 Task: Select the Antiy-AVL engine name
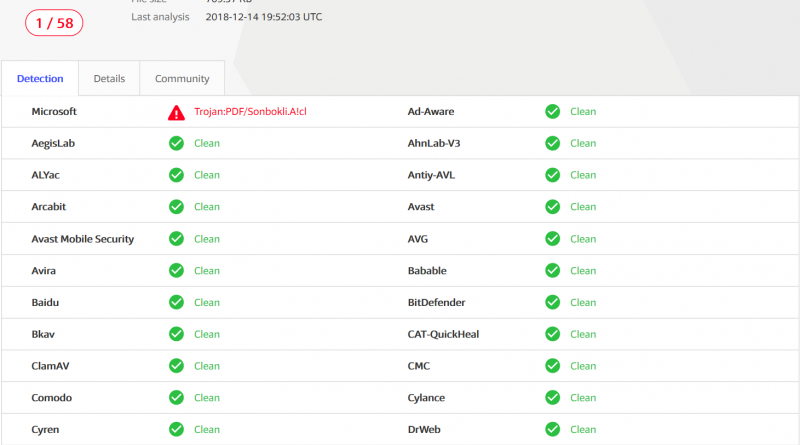click(431, 175)
